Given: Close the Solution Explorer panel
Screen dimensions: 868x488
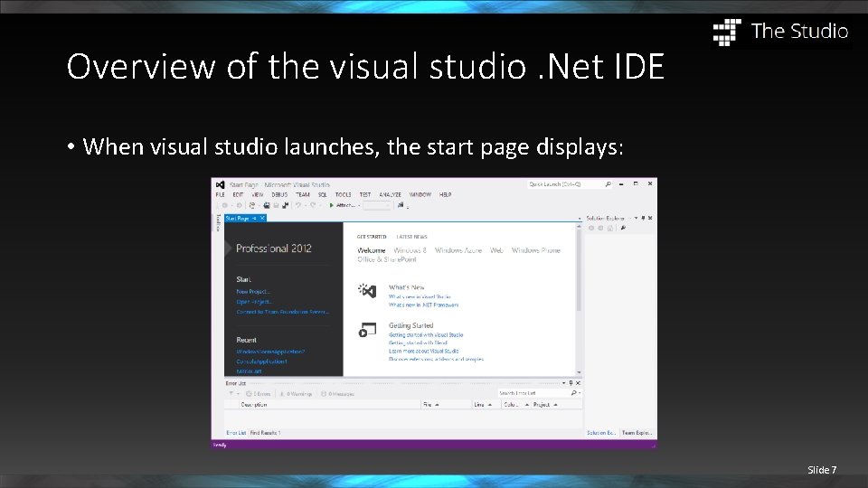Looking at the screenshot, I should [x=650, y=218].
